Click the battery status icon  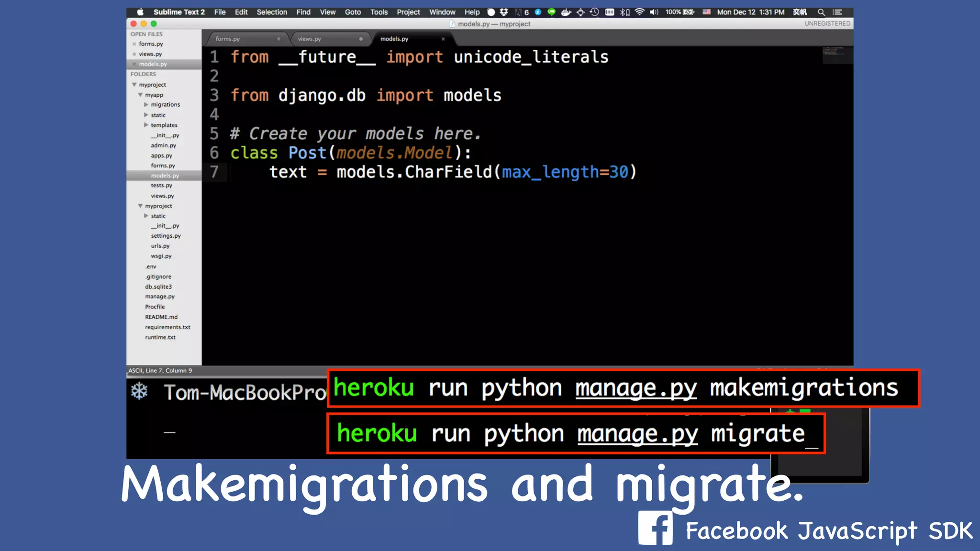(x=689, y=12)
